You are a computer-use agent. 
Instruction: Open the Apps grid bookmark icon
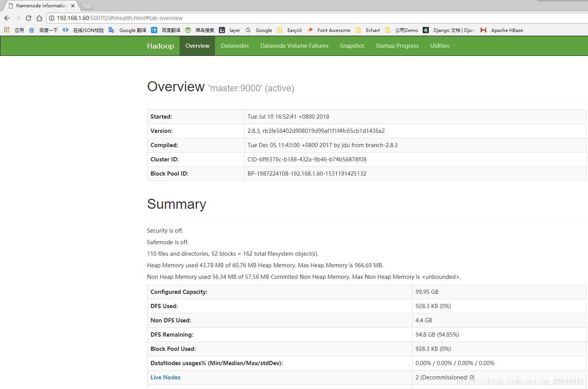pyautogui.click(x=7, y=30)
